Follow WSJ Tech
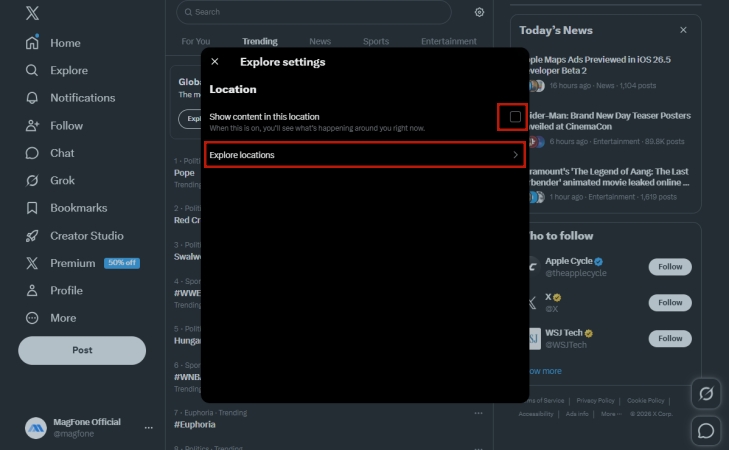729x450 pixels. pyautogui.click(x=670, y=338)
